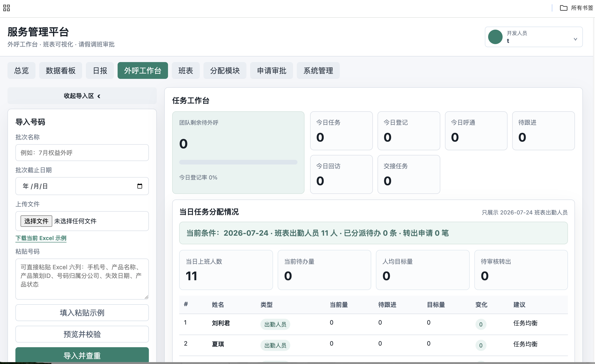The width and height of the screenshot is (595, 364).
Task: Select the name 夏琪 in row 2
Action: [218, 344]
